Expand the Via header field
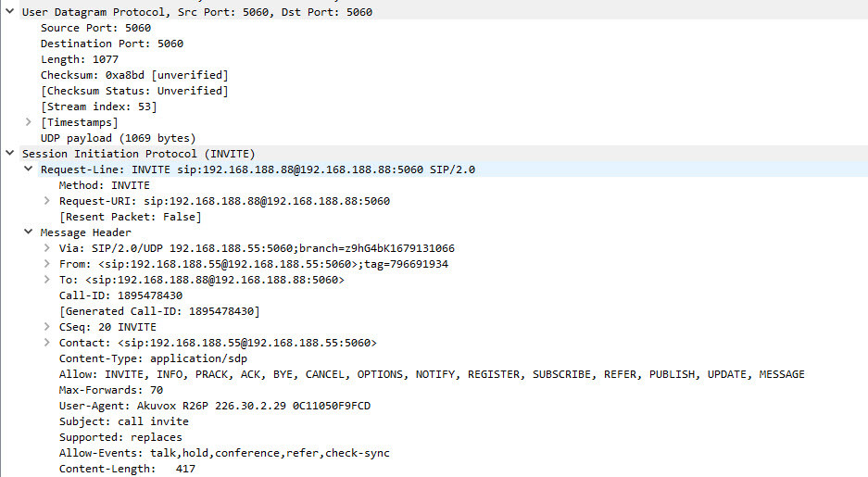Viewport: 868px width, 477px height. click(47, 248)
